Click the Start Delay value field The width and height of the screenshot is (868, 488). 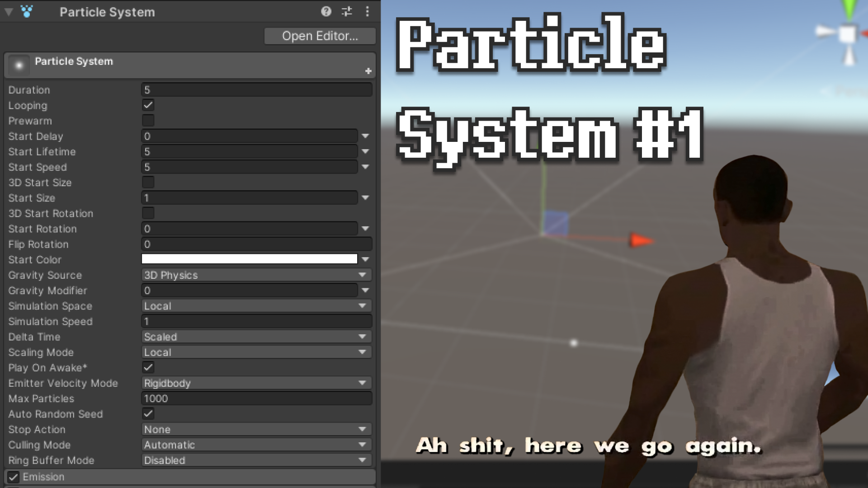point(250,136)
